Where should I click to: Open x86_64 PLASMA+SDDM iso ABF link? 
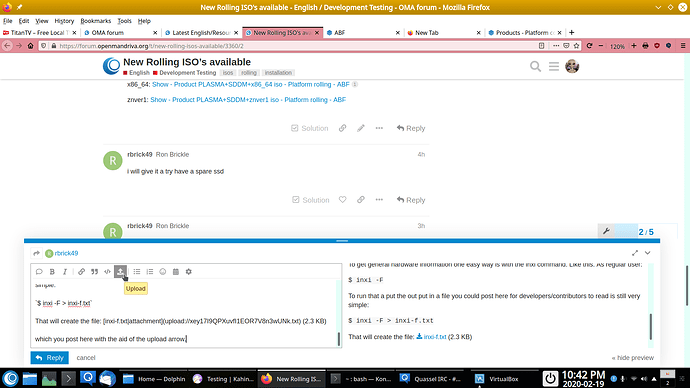[250, 84]
